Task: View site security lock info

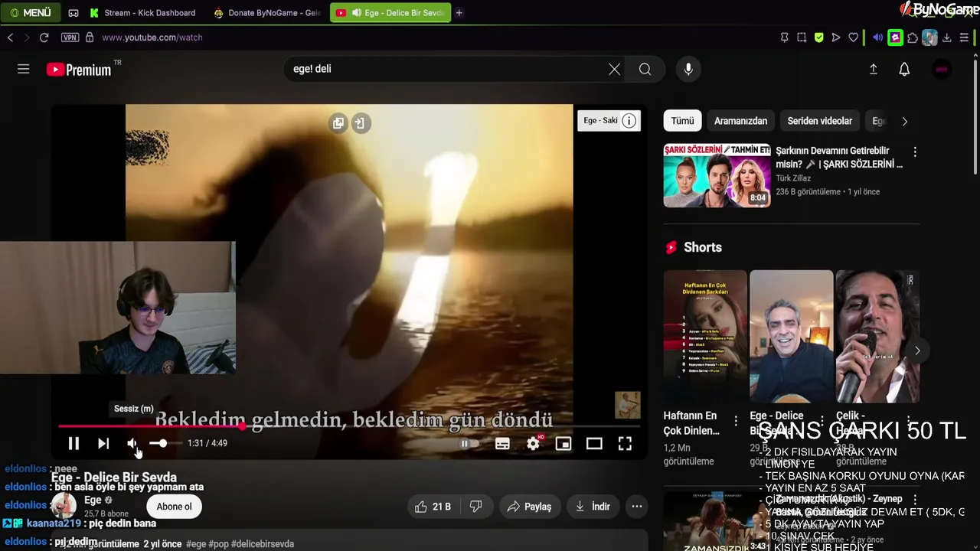Action: pos(90,37)
